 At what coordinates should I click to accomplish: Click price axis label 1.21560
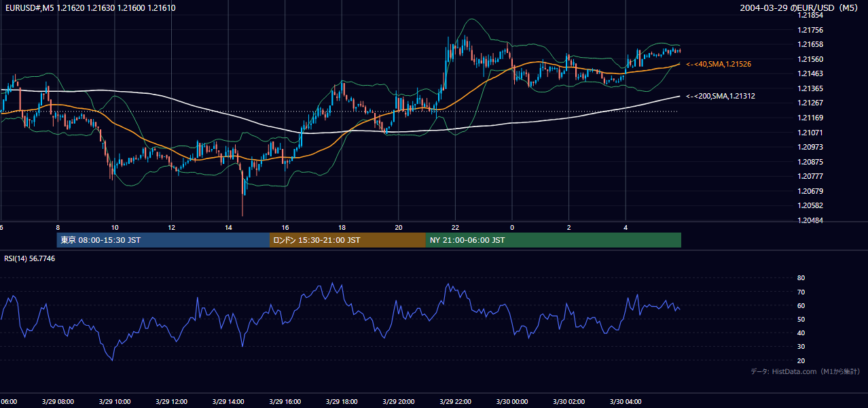810,59
